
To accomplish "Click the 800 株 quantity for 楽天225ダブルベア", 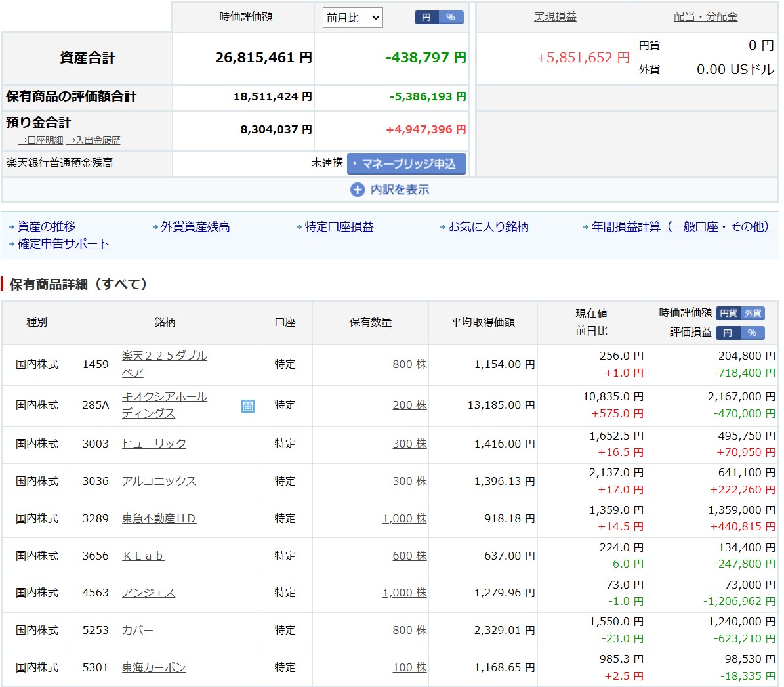I will [x=409, y=364].
